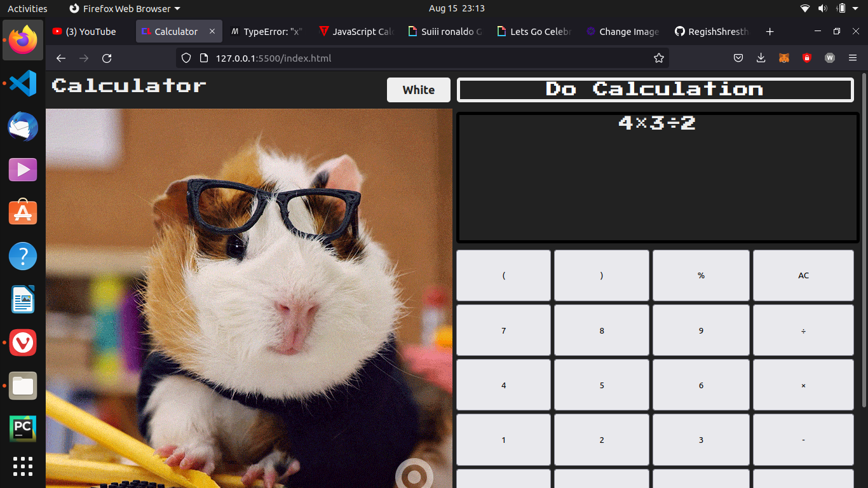The height and width of the screenshot is (488, 868).
Task: Open a new browser tab
Action: click(x=770, y=32)
